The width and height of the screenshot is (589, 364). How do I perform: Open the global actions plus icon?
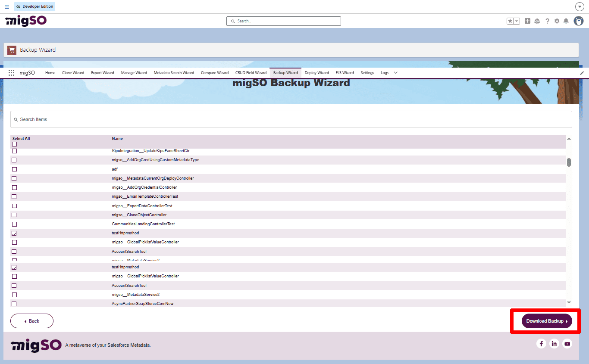(527, 21)
